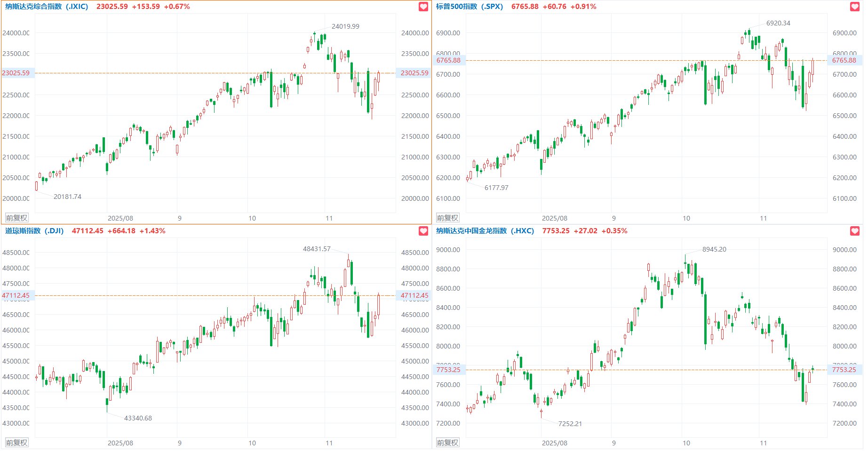Toggle the favorite heart for 标普500指数
Viewport: 868px width, 451px height.
[x=855, y=7]
